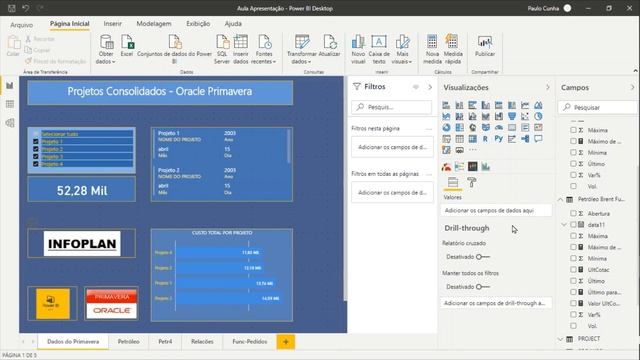Image resolution: width=640 pixels, height=360 pixels.
Task: Open the Fields well tab icon
Action: (x=453, y=182)
